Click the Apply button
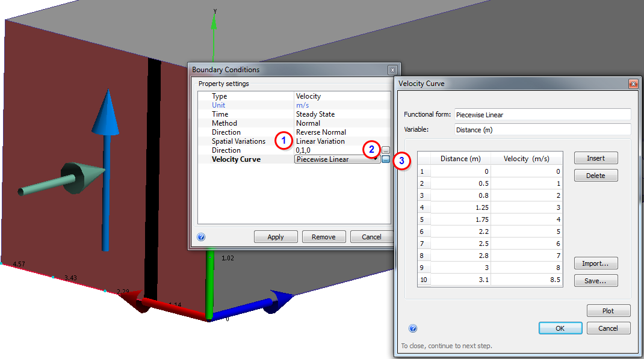 click(x=275, y=236)
